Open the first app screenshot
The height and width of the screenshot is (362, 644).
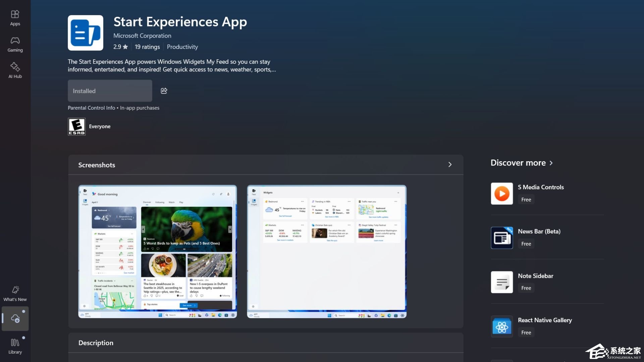click(157, 251)
